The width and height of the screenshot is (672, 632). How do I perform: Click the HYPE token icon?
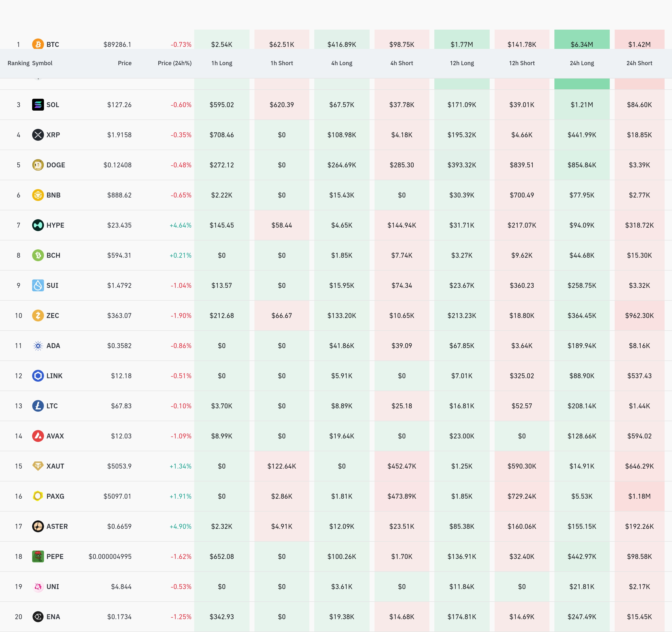pyautogui.click(x=38, y=225)
